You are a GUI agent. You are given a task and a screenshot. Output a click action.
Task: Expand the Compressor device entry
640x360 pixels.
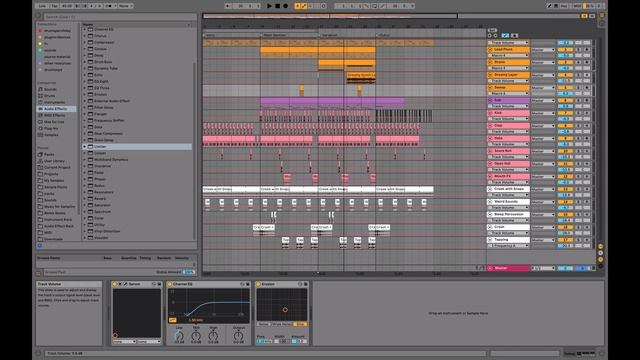[85, 42]
